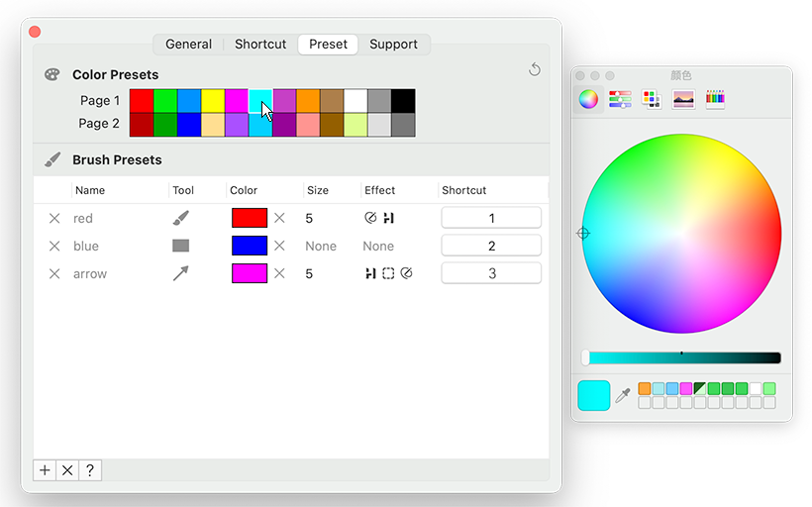Screen dimensions: 812x507
Task: Pick the white swatch on Page 1
Action: pyautogui.click(x=355, y=100)
